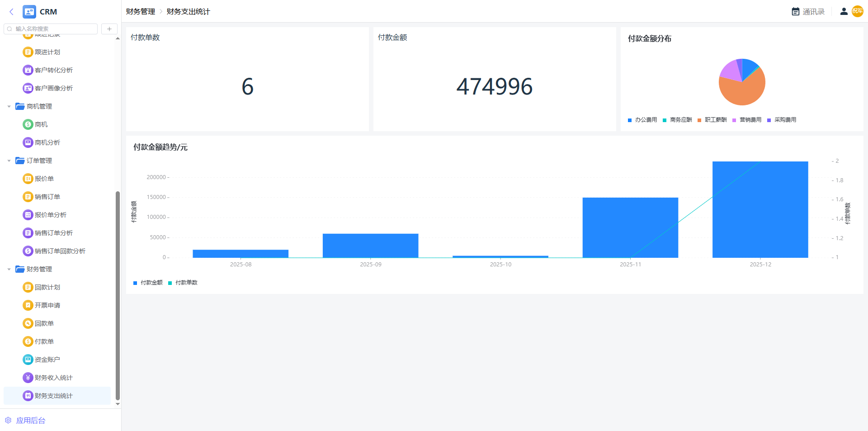Toggle 付款金额 series in trend chart legend
The image size is (868, 431).
[x=148, y=283]
